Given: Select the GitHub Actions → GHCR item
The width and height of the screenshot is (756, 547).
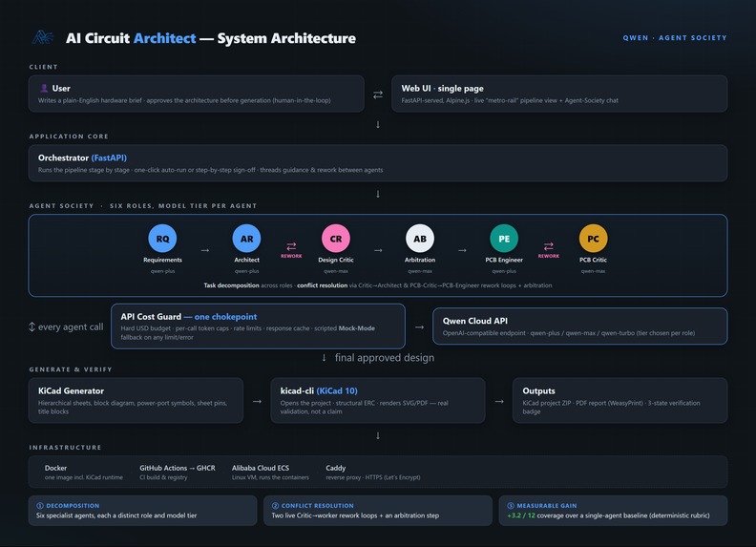Looking at the screenshot, I should point(178,473).
